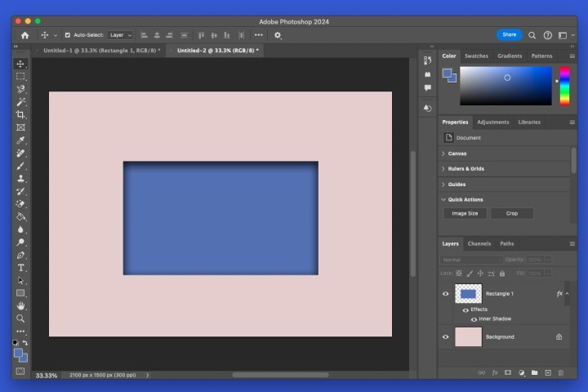Click the hue spectrum strip

[x=564, y=86]
